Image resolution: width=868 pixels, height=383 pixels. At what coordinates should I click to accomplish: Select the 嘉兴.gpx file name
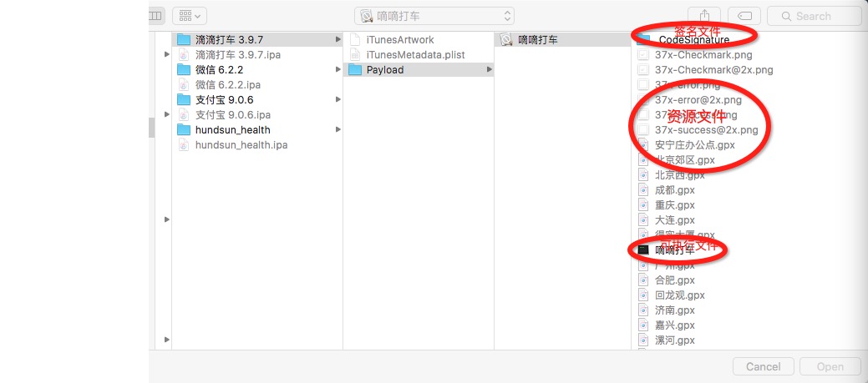pos(675,325)
